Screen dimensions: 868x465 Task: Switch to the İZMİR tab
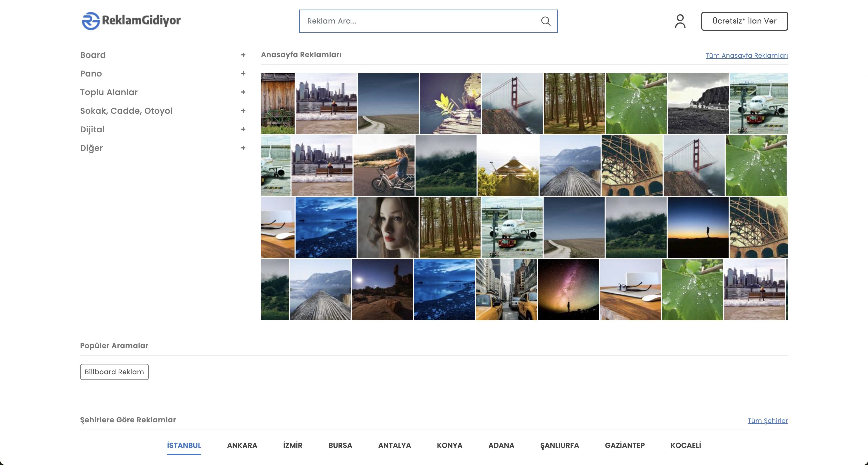pos(293,445)
